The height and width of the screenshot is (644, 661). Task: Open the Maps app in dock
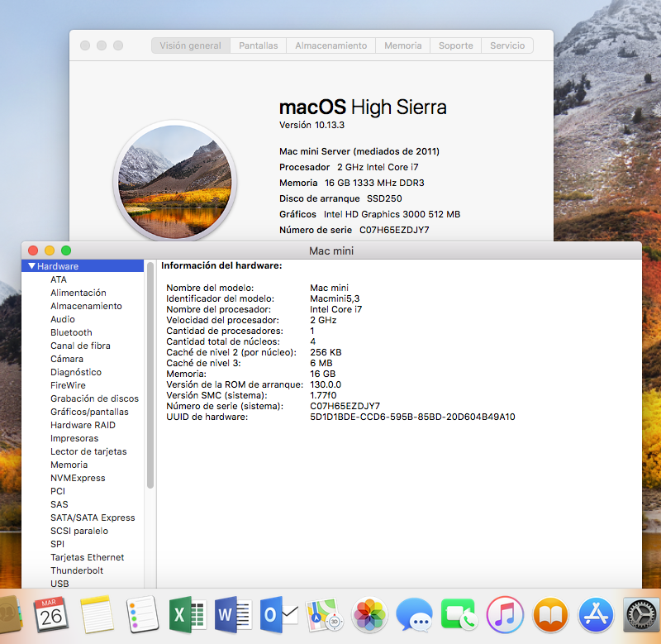coord(324,615)
